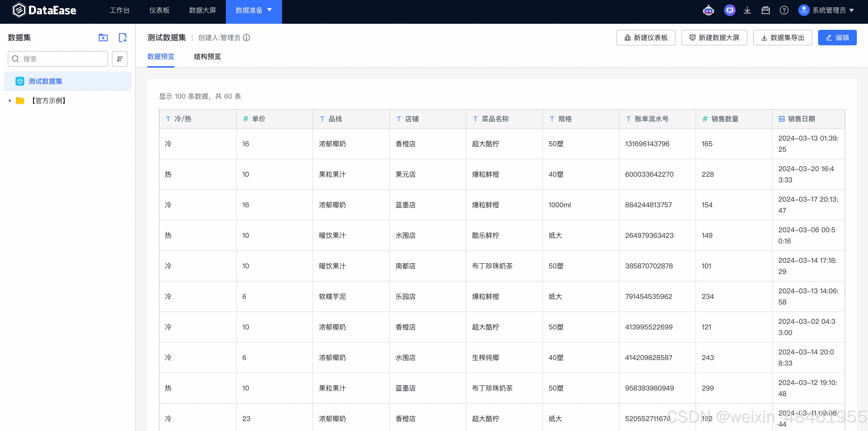Viewport: 868px width, 431px height.
Task: Select 测试数据集 in the dataset tree
Action: (x=45, y=81)
